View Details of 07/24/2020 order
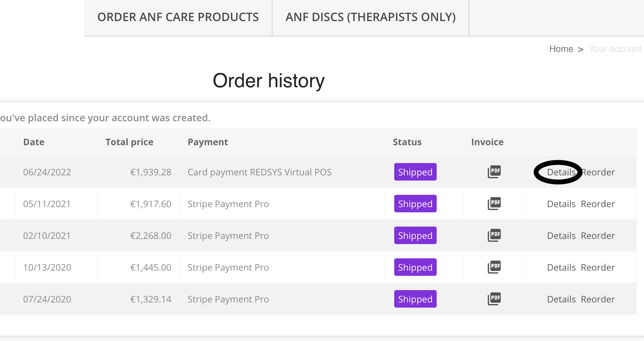 [561, 299]
